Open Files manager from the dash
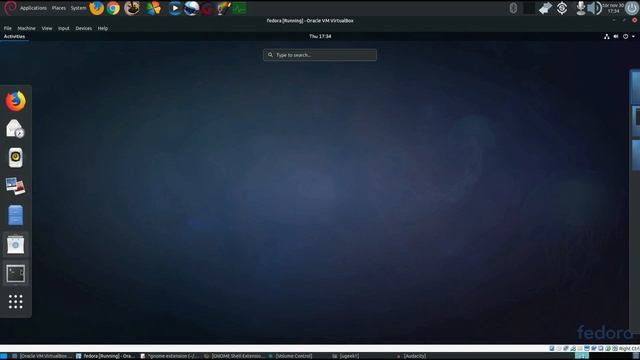The image size is (640, 360). tap(16, 215)
